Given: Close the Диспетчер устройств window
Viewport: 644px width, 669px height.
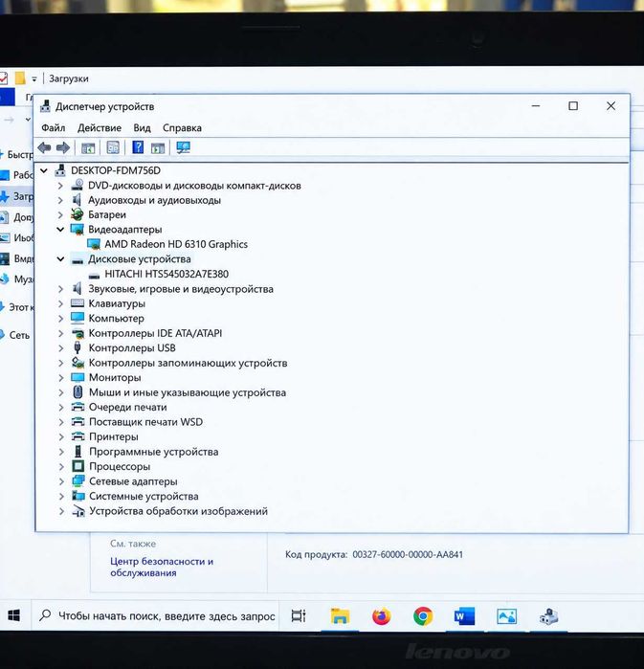Looking at the screenshot, I should point(611,106).
